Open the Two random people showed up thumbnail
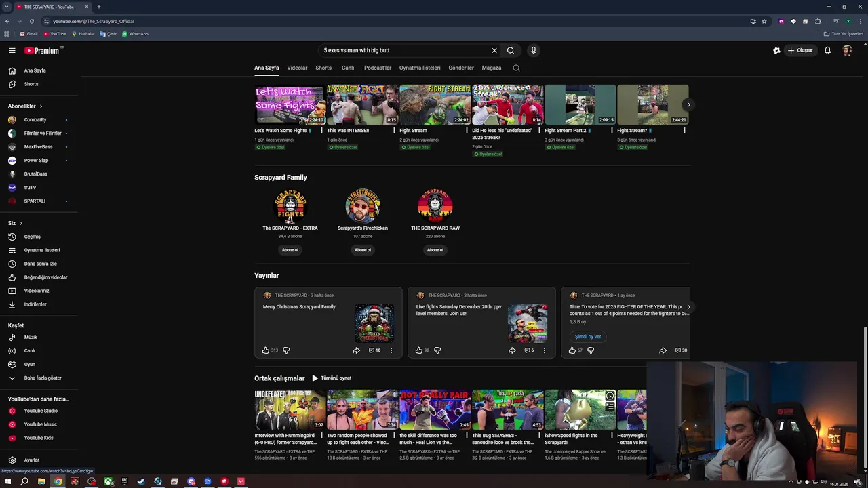The image size is (868, 488). (x=363, y=410)
